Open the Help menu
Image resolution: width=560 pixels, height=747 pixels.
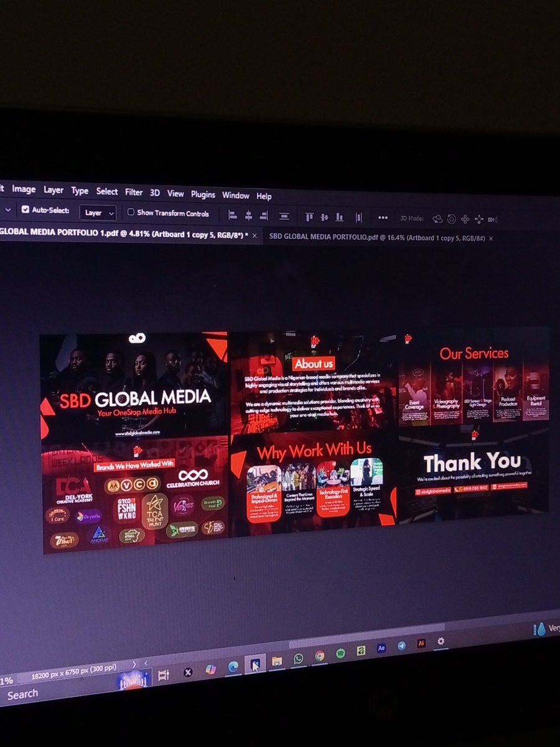click(x=264, y=196)
